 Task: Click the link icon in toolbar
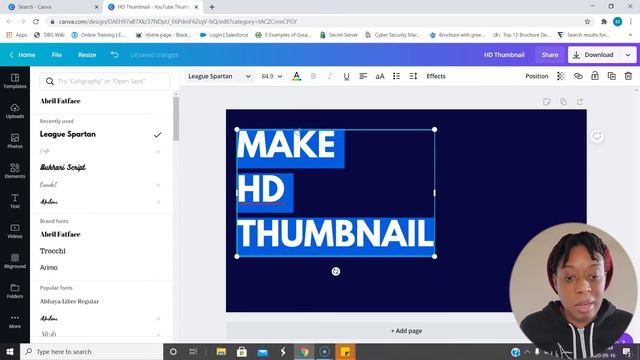coord(578,76)
